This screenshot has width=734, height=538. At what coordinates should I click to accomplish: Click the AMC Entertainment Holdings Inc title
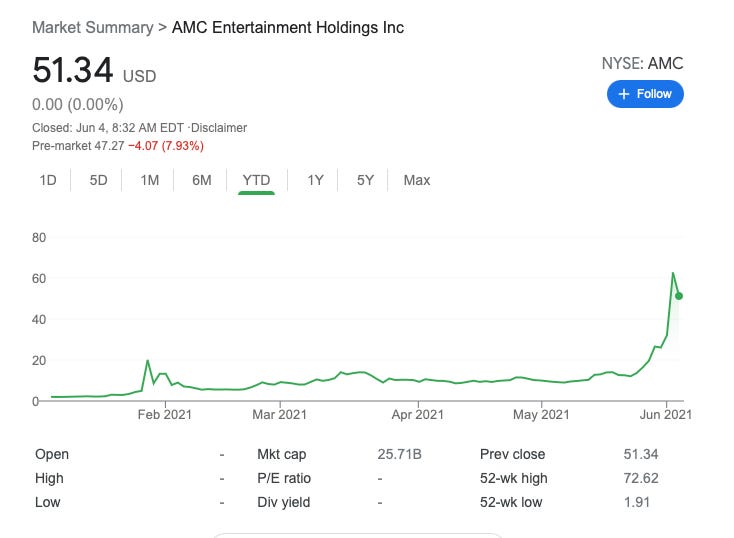288,27
